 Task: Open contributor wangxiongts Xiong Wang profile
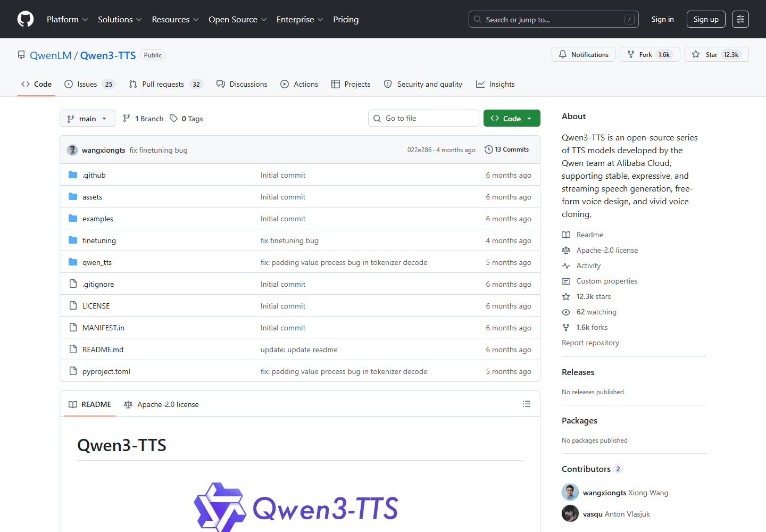[x=626, y=493]
